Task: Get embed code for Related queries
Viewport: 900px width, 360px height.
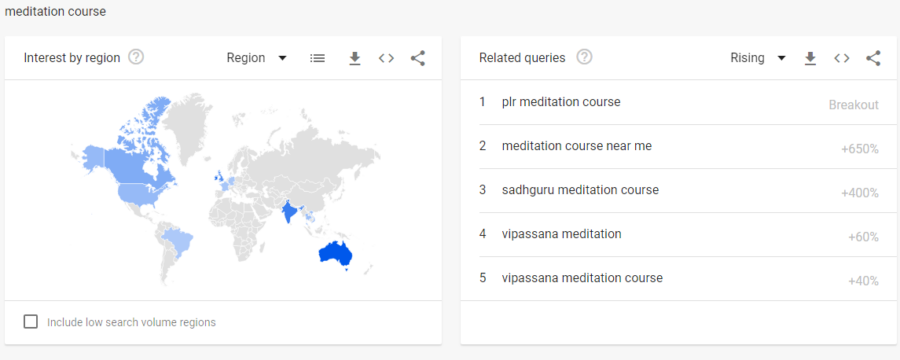Action: pos(841,58)
